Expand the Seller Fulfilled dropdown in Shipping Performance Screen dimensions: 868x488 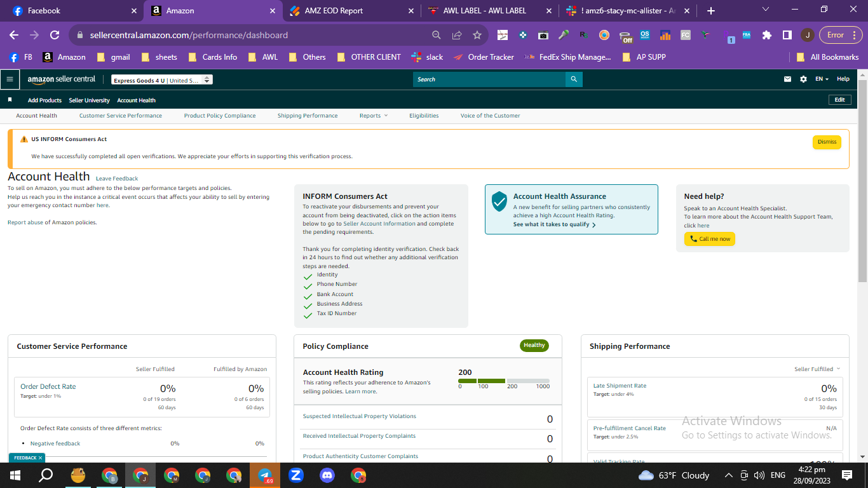pos(817,369)
